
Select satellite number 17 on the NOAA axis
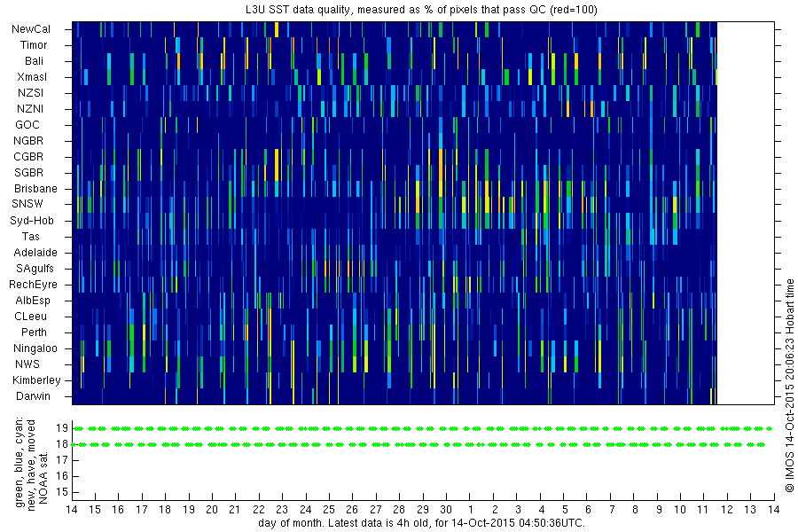click(62, 460)
